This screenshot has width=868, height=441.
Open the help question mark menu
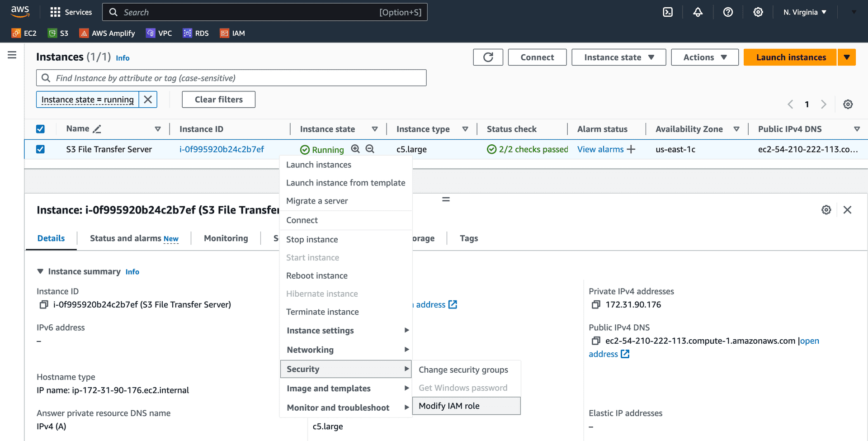pos(728,12)
